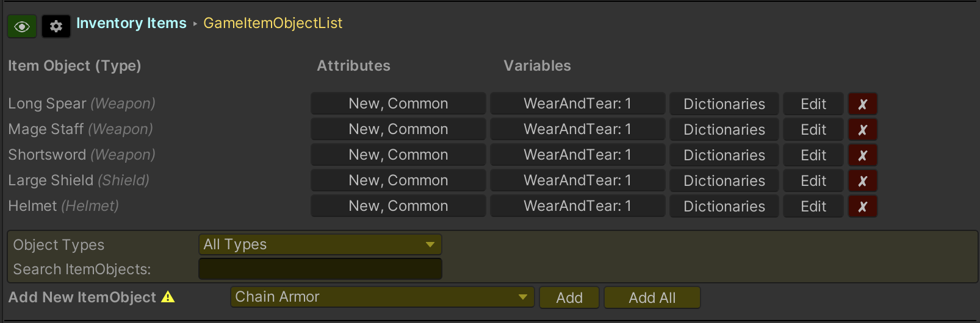Click the red X for Shortsword
Screen dimensions: 980x323
(x=862, y=155)
